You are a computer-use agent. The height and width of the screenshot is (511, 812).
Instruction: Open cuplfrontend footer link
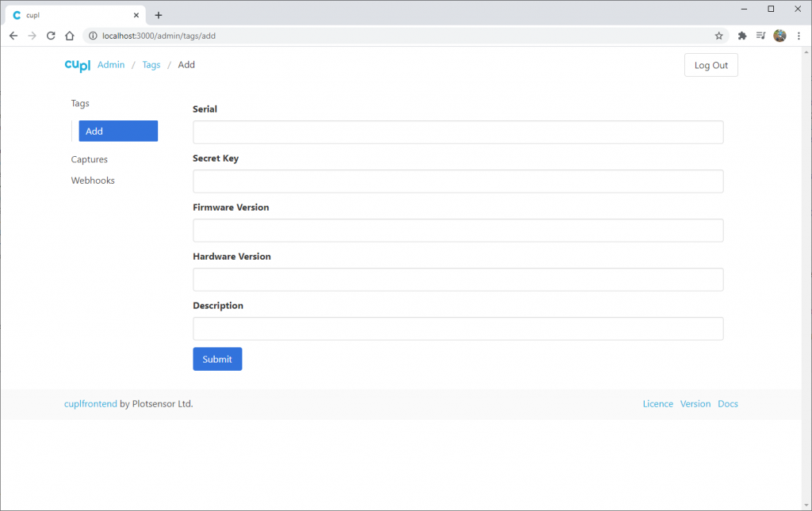coord(90,404)
